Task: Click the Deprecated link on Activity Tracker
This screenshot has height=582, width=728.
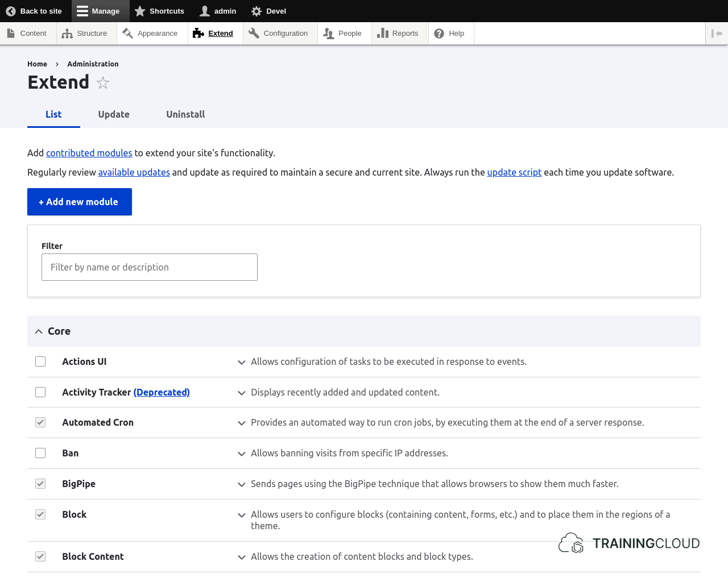Action: click(x=162, y=392)
